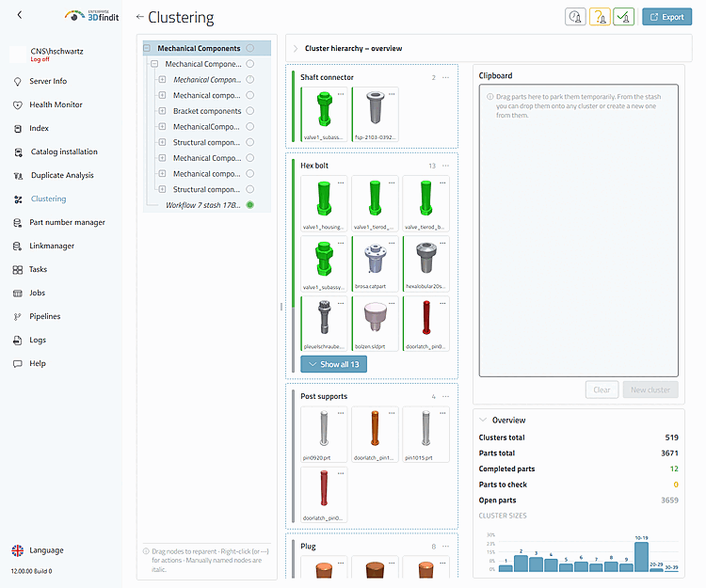Open Part number manager page

tap(67, 222)
